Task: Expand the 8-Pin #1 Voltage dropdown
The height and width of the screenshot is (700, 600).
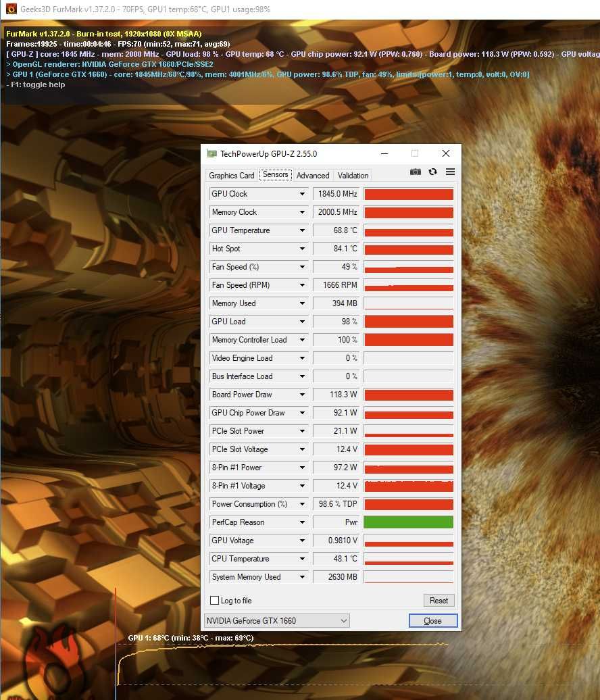Action: [x=302, y=486]
